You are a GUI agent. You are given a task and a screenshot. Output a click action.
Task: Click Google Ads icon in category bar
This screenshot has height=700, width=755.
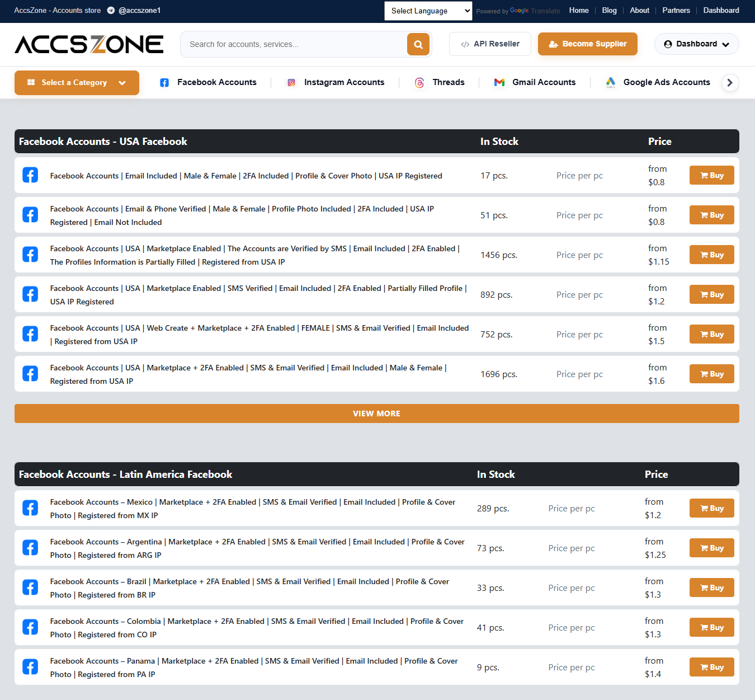pyautogui.click(x=611, y=83)
